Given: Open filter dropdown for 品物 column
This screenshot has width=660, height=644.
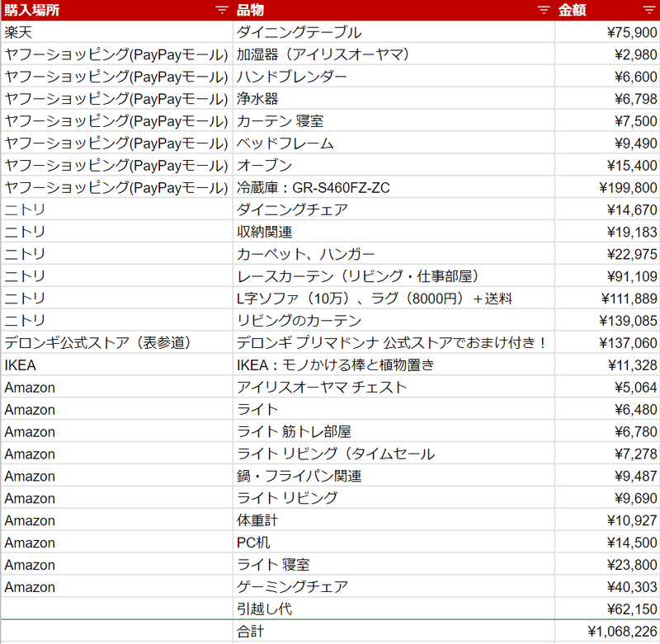Looking at the screenshot, I should tap(544, 10).
